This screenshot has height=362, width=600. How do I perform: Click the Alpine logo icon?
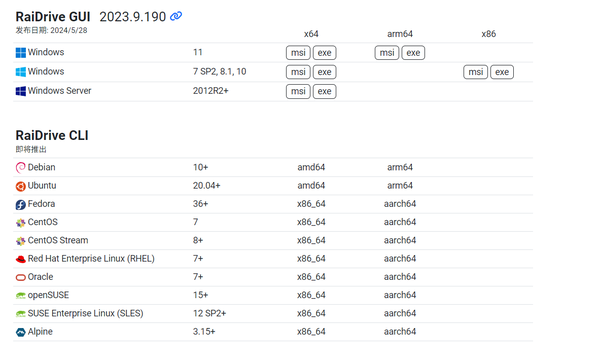pyautogui.click(x=21, y=332)
